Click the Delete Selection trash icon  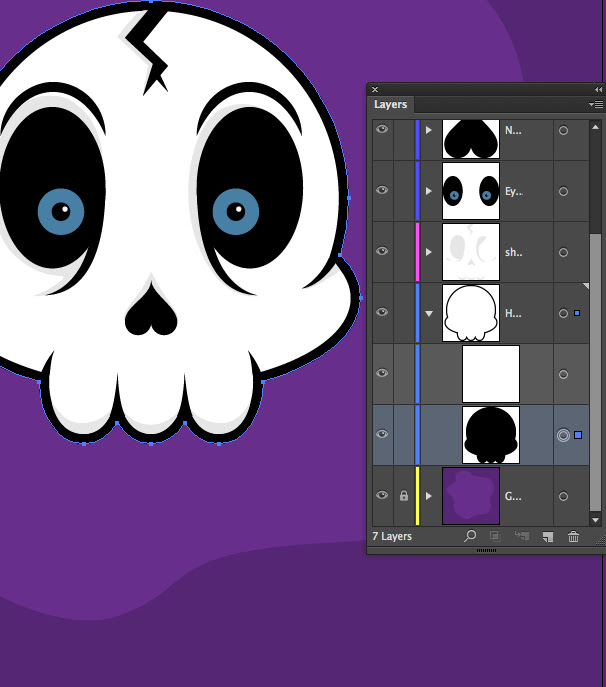[573, 536]
